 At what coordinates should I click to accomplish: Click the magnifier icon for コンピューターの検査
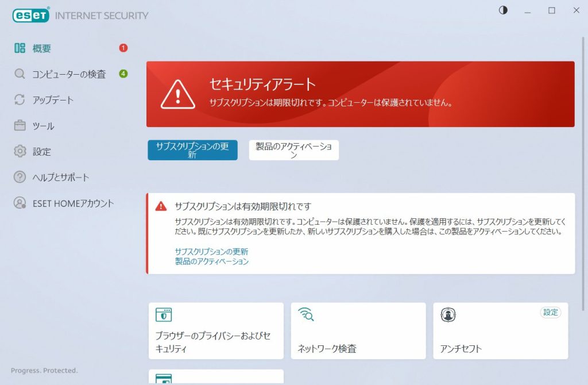20,74
